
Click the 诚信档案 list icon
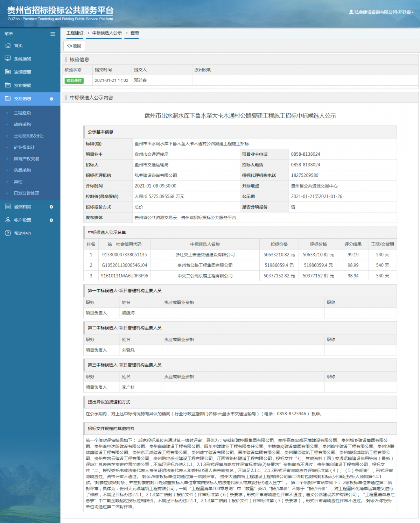pyautogui.click(x=8, y=206)
